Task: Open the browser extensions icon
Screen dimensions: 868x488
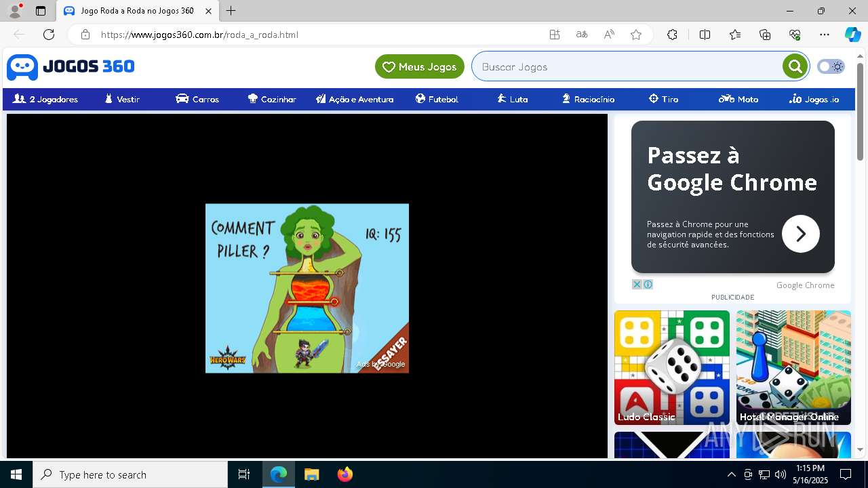Action: [x=672, y=35]
